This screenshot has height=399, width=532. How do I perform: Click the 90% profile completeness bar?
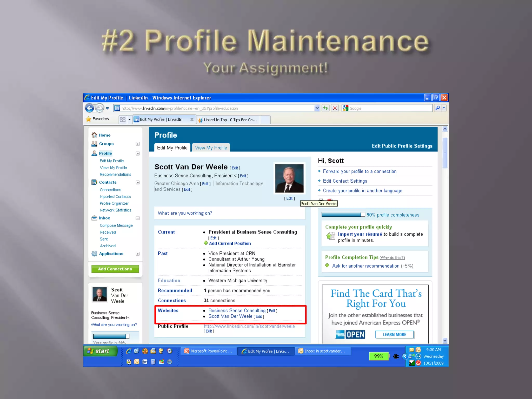pos(343,215)
